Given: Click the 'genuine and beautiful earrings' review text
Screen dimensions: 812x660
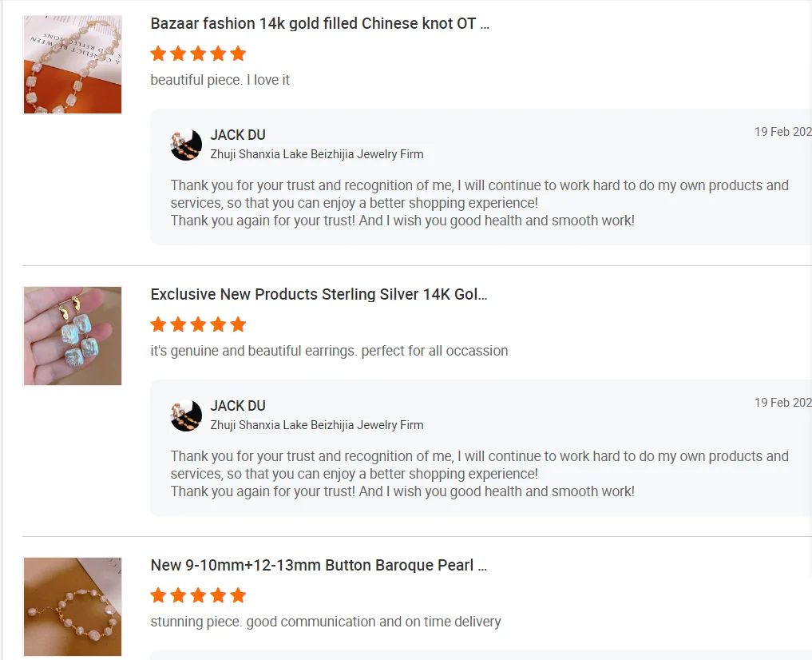Looking at the screenshot, I should click(329, 351).
